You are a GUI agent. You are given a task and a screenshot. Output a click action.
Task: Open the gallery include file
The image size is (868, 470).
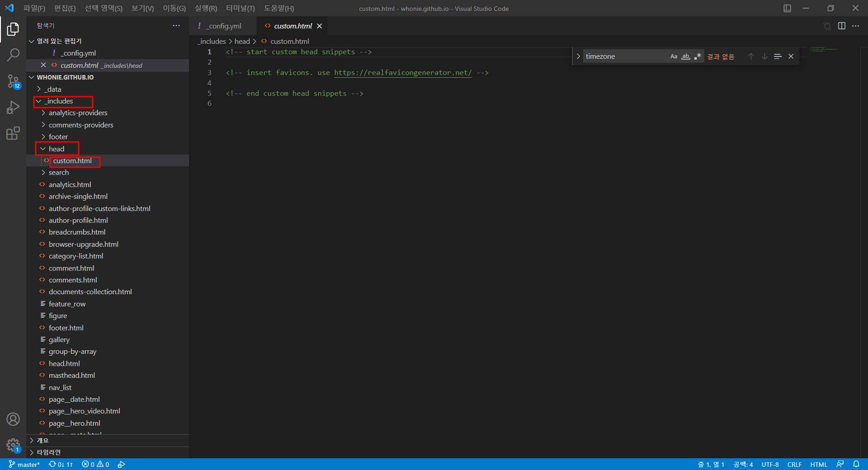108,340
